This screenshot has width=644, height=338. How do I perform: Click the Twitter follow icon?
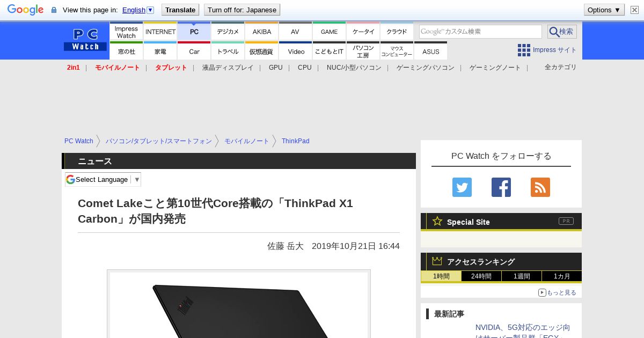(x=462, y=187)
